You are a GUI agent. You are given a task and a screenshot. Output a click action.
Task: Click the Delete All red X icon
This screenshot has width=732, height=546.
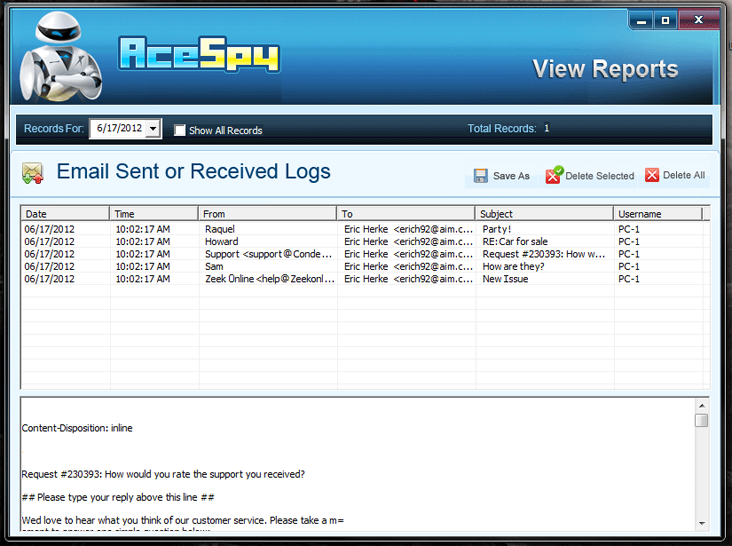652,175
